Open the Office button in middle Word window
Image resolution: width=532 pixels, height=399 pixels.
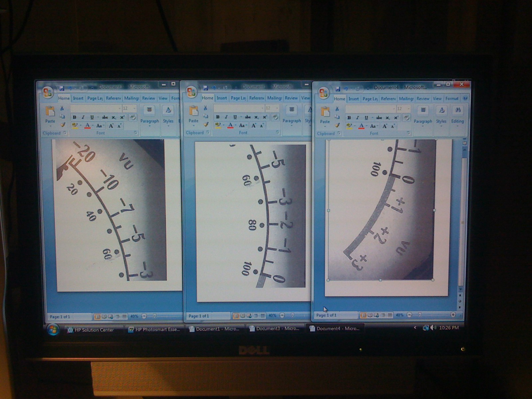pyautogui.click(x=192, y=93)
